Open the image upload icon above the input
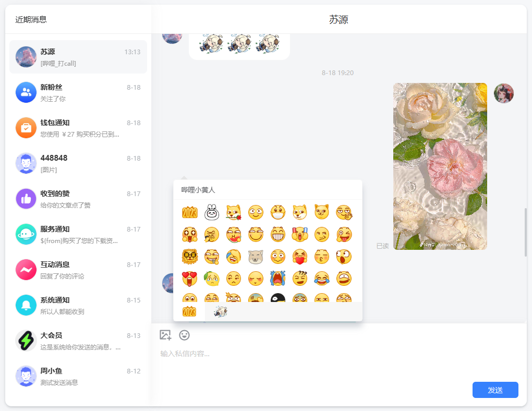The height and width of the screenshot is (411, 532). click(x=165, y=335)
